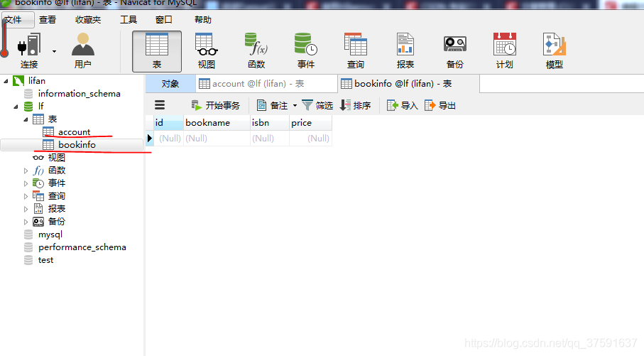644x356 pixels.
Task: Select the account table in tree
Action: click(74, 132)
